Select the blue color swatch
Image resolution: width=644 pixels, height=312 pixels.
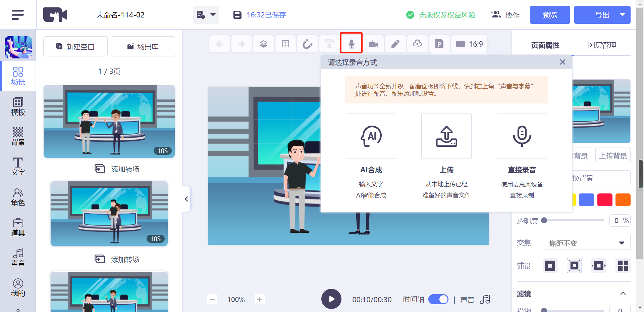click(x=586, y=199)
